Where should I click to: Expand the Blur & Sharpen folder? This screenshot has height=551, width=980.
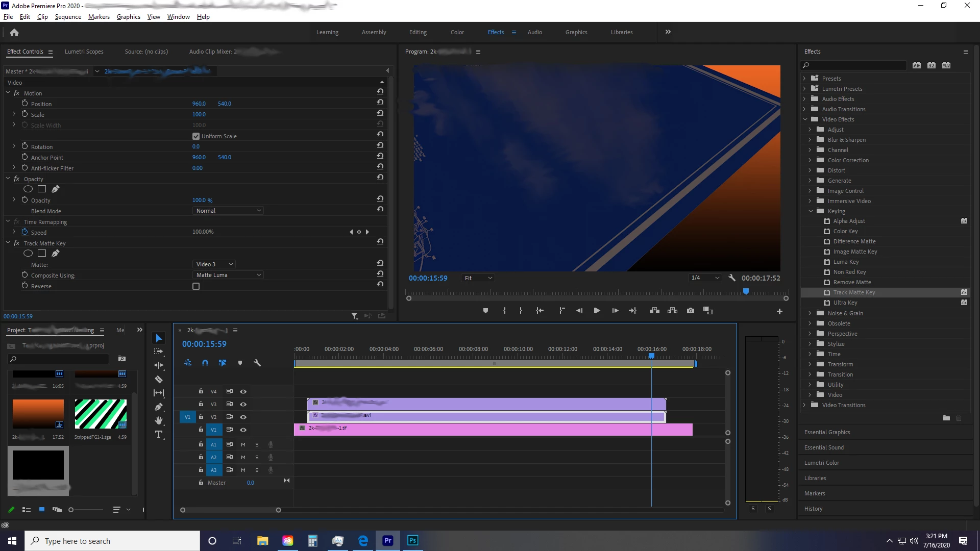[x=810, y=140]
